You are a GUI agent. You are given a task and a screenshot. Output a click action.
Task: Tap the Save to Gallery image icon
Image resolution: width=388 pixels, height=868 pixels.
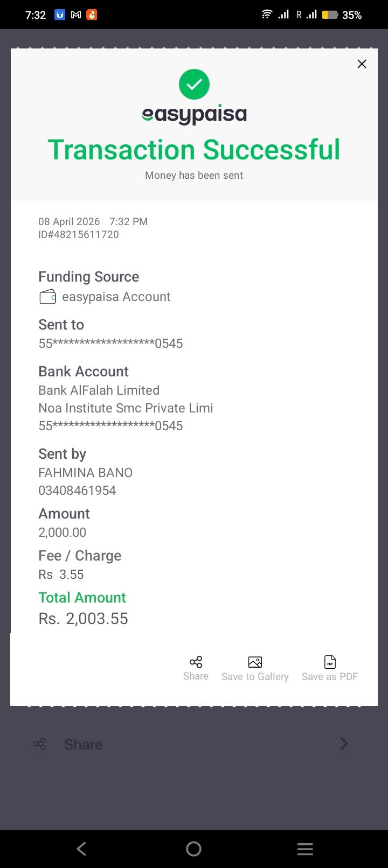pos(255,662)
